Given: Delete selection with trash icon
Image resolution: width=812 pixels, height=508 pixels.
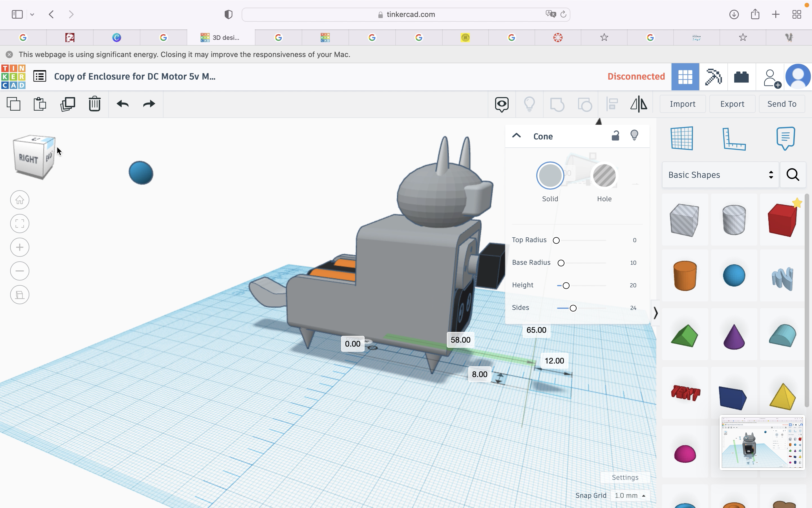Looking at the screenshot, I should click(95, 104).
